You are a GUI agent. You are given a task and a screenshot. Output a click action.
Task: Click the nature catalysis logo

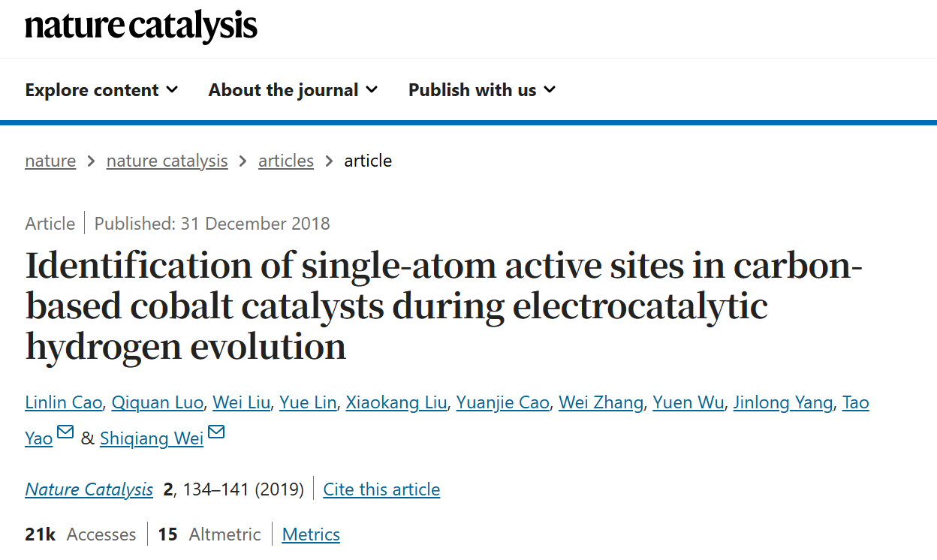141,27
